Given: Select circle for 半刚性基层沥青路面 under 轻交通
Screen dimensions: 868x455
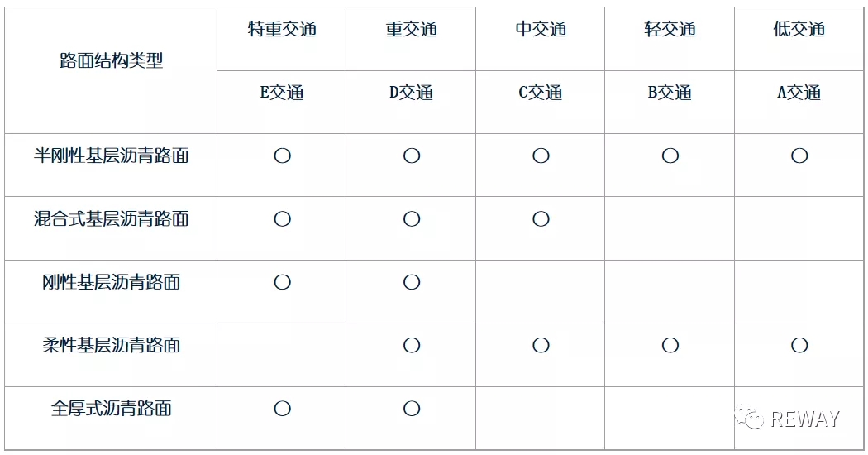Looking at the screenshot, I should [670, 156].
